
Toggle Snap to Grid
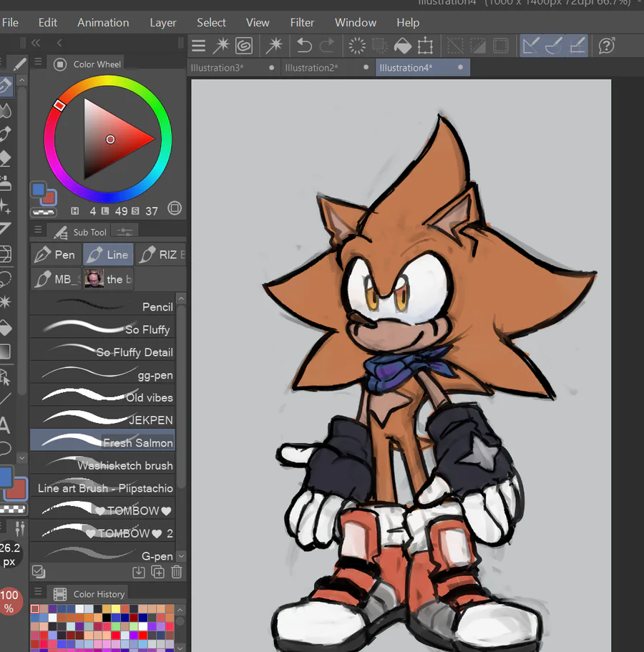pos(577,46)
